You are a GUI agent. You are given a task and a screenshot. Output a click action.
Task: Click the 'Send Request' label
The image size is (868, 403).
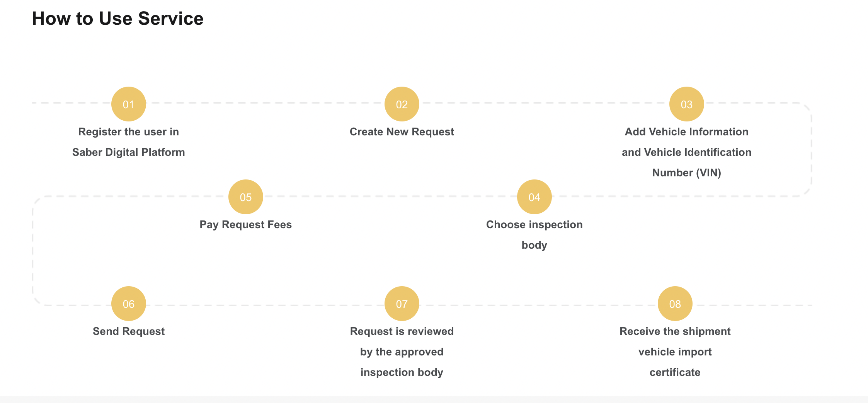[x=128, y=331]
